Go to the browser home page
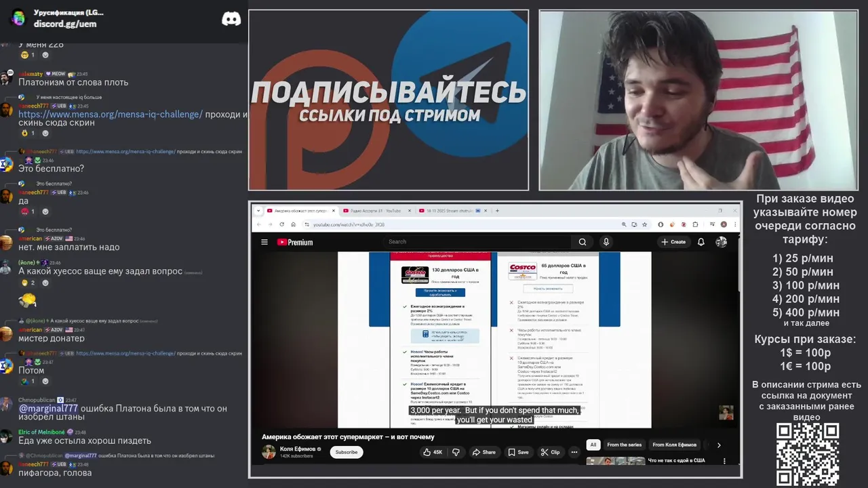This screenshot has height=488, width=868. pos(293,224)
